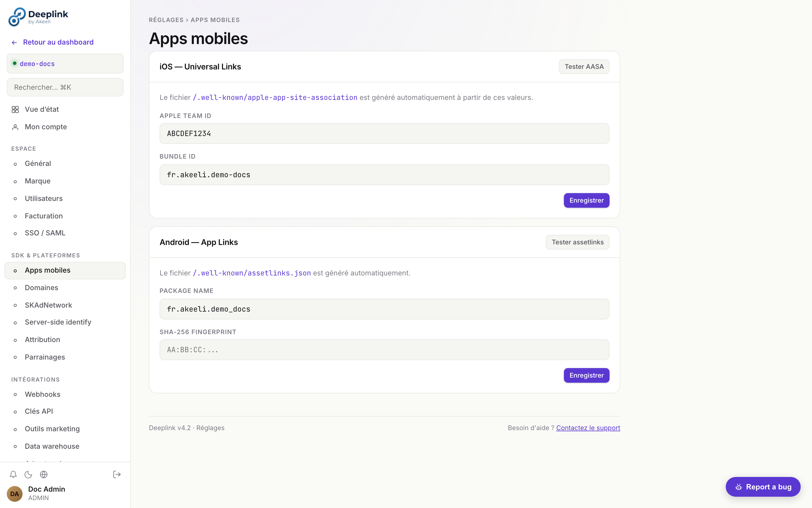Open Server-side identify settings

pyautogui.click(x=65, y=322)
